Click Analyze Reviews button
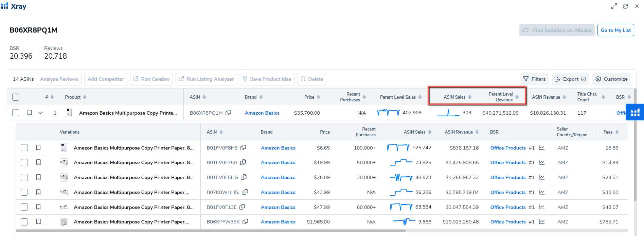This screenshot has height=236, width=644. 59,79
